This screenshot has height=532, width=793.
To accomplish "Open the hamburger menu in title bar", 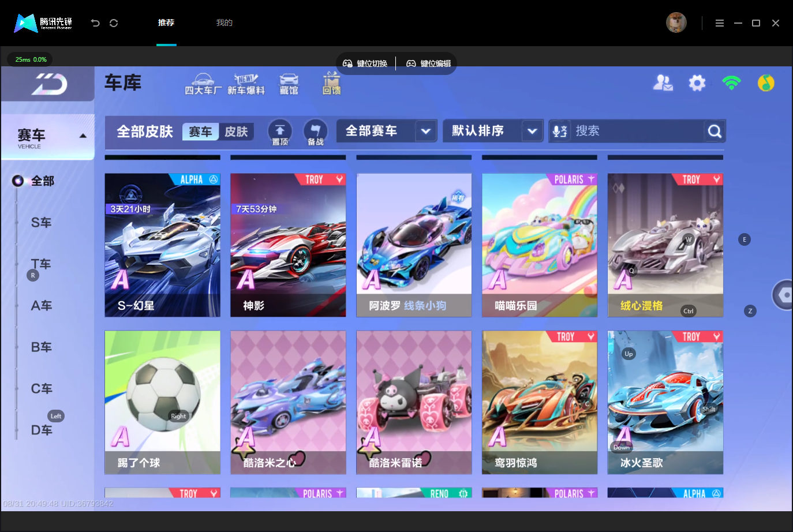I will click(720, 23).
